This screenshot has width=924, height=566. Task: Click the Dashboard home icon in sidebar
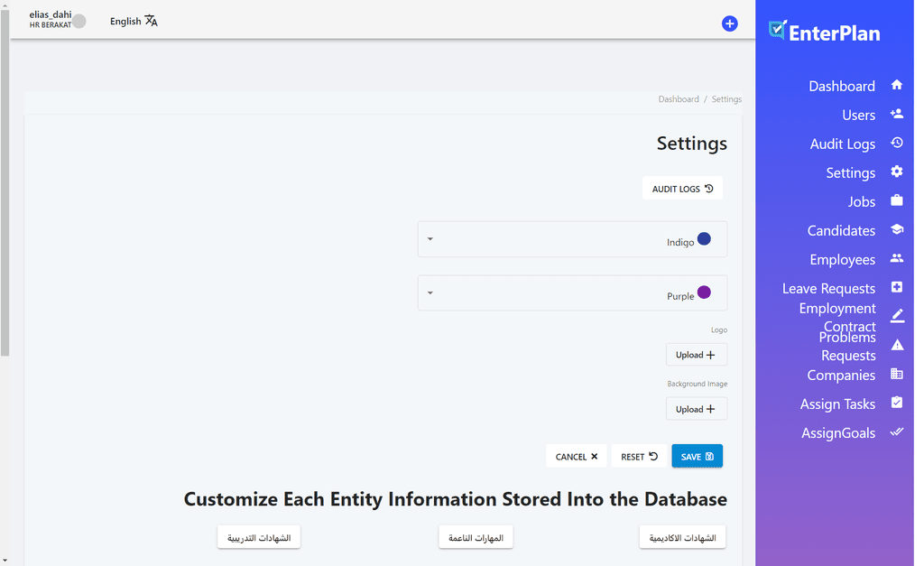[896, 85]
